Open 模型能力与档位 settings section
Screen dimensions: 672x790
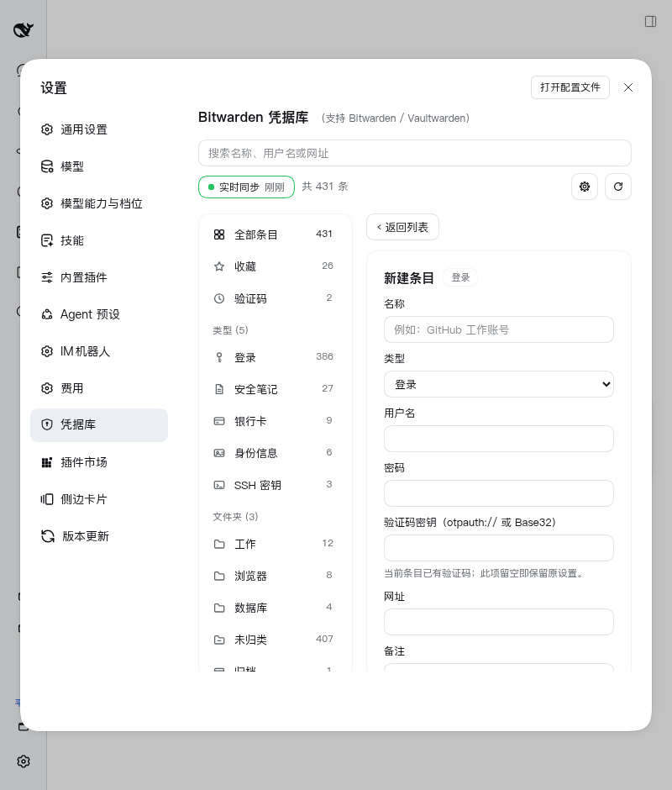click(99, 203)
